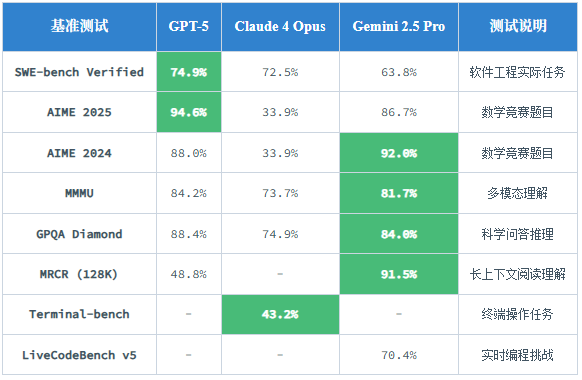
Task: Click the 测试说明 column header
Action: tap(518, 26)
